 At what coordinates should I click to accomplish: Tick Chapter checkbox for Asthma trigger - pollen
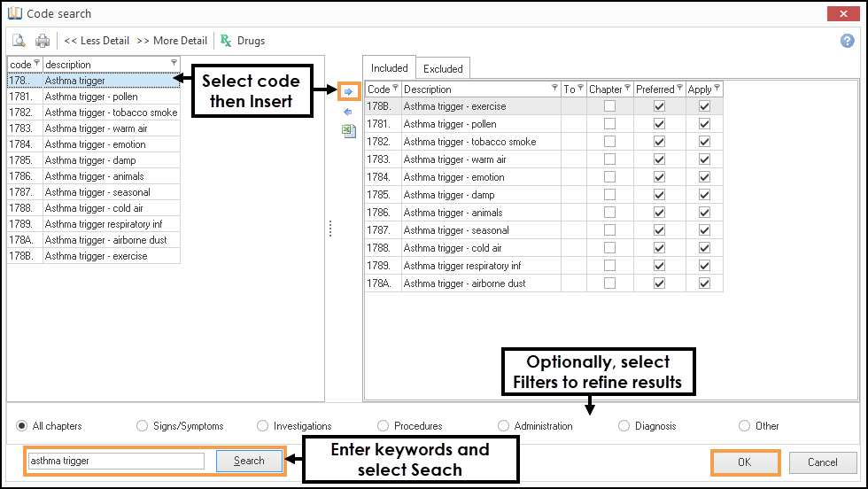coord(610,124)
